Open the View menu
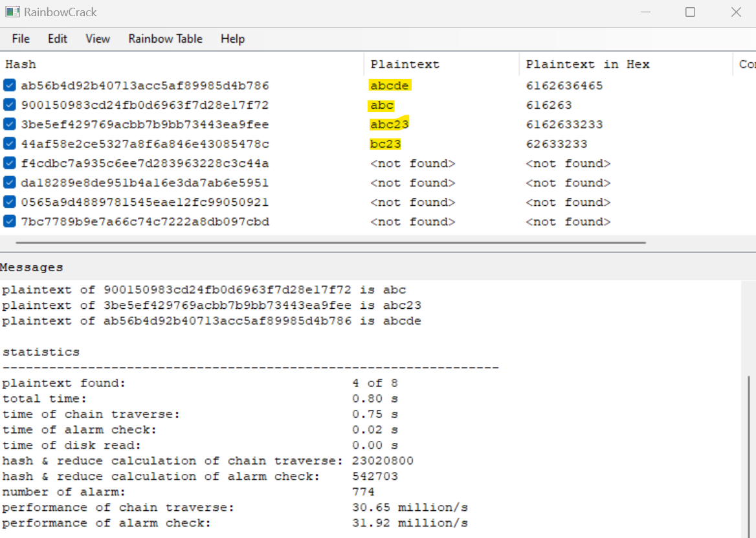This screenshot has height=538, width=756. 98,39
